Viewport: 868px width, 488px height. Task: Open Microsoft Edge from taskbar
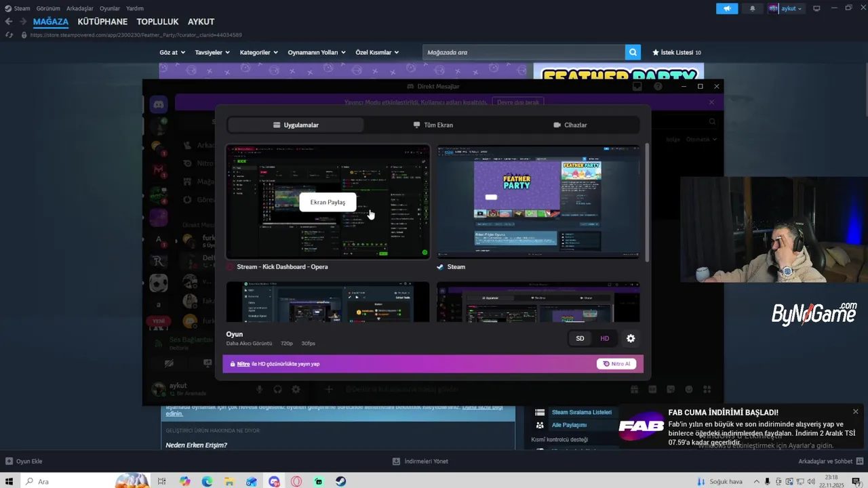pyautogui.click(x=207, y=481)
